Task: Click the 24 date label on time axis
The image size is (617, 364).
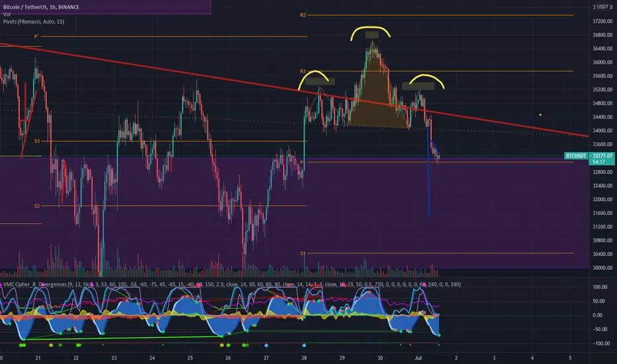Action: [152, 357]
